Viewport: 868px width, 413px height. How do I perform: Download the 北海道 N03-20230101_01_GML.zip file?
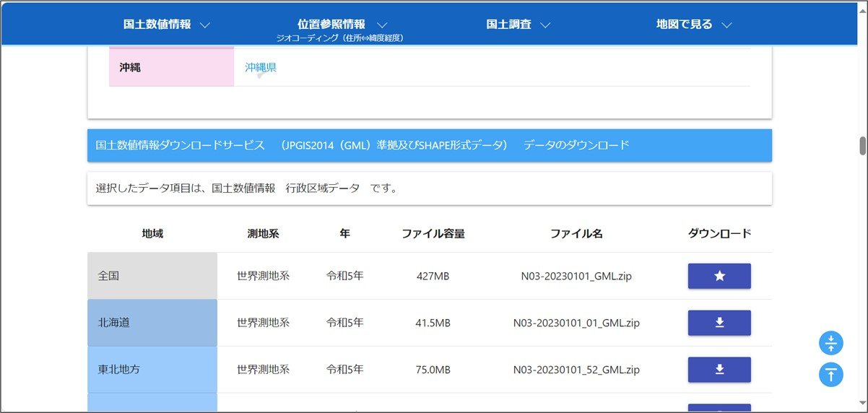click(719, 323)
